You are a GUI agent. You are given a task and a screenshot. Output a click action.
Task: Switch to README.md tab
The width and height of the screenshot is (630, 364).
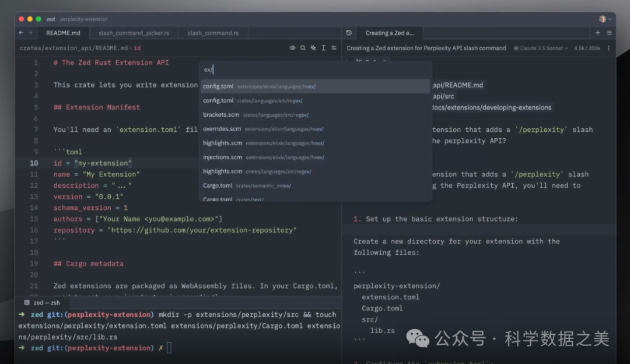63,33
